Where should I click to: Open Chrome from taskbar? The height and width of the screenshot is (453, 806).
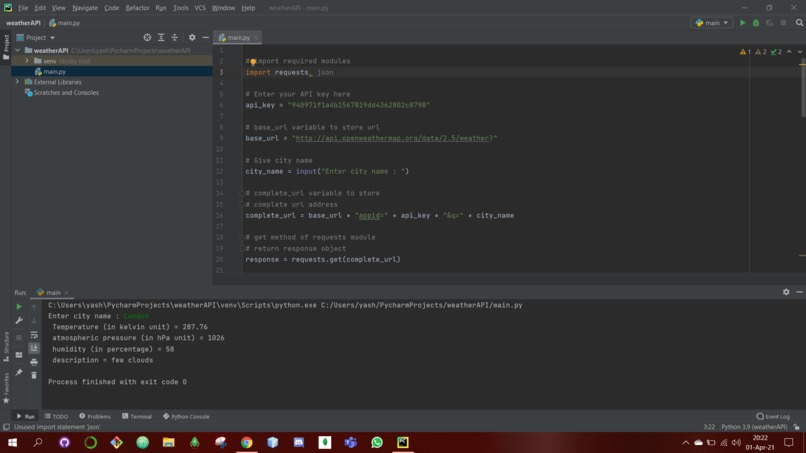click(247, 443)
